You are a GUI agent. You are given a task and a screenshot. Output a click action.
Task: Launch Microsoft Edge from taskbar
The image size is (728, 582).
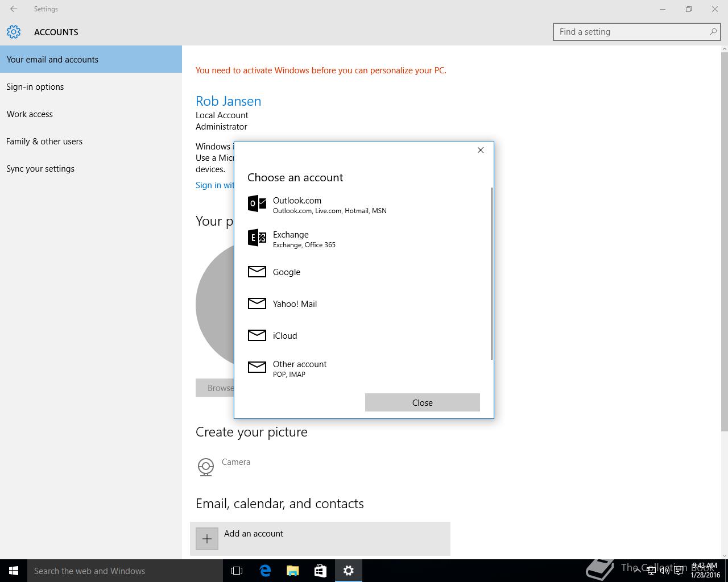[x=265, y=571]
